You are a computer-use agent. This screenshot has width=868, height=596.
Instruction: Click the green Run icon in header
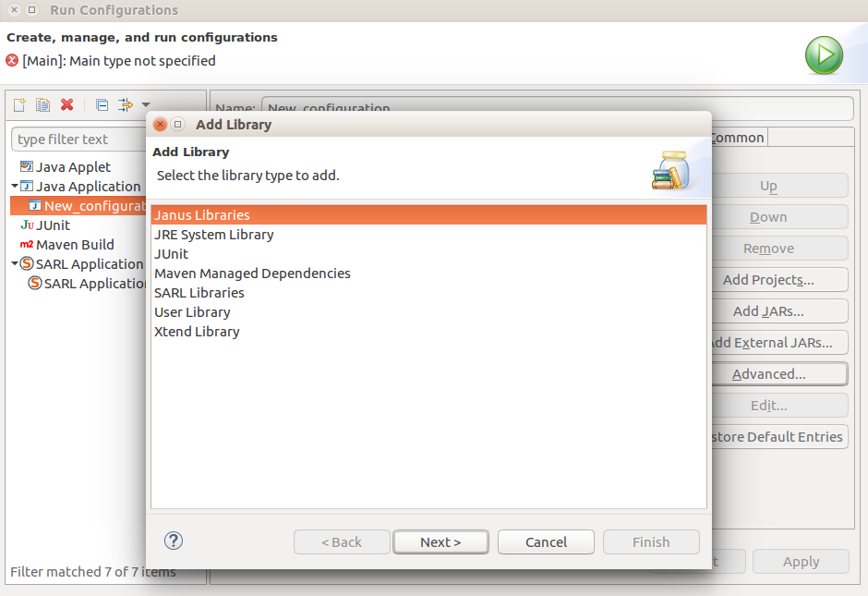(824, 55)
